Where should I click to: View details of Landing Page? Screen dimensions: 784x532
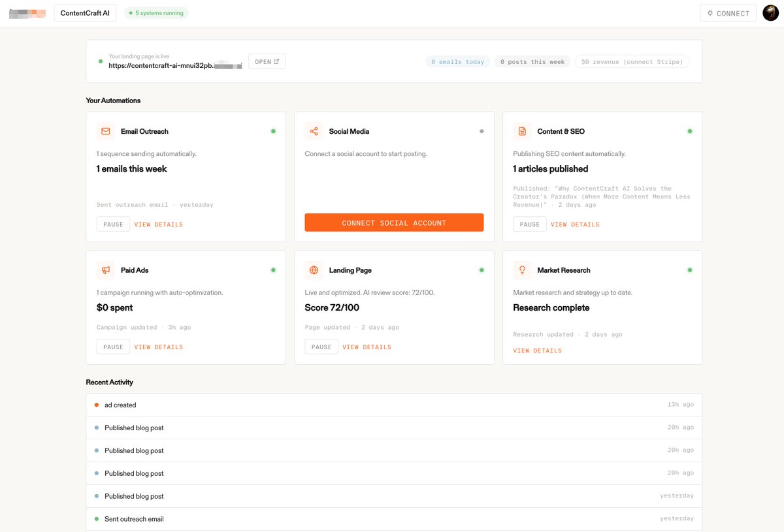pos(367,347)
